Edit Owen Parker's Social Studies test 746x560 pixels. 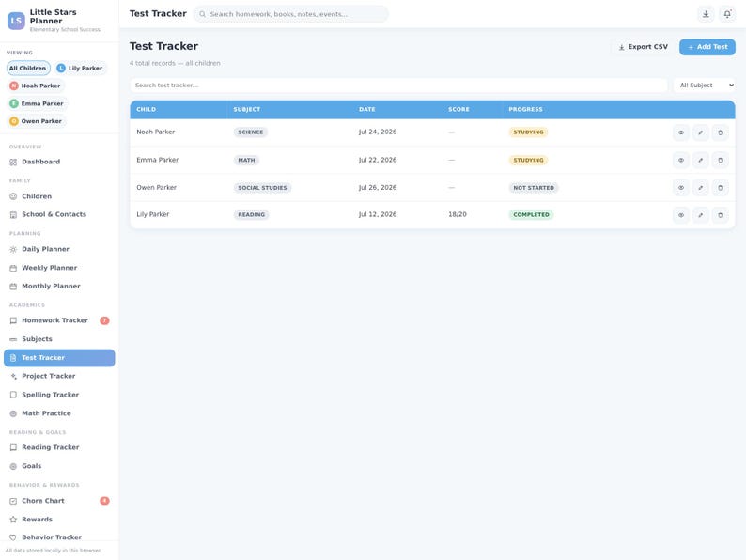tap(700, 188)
